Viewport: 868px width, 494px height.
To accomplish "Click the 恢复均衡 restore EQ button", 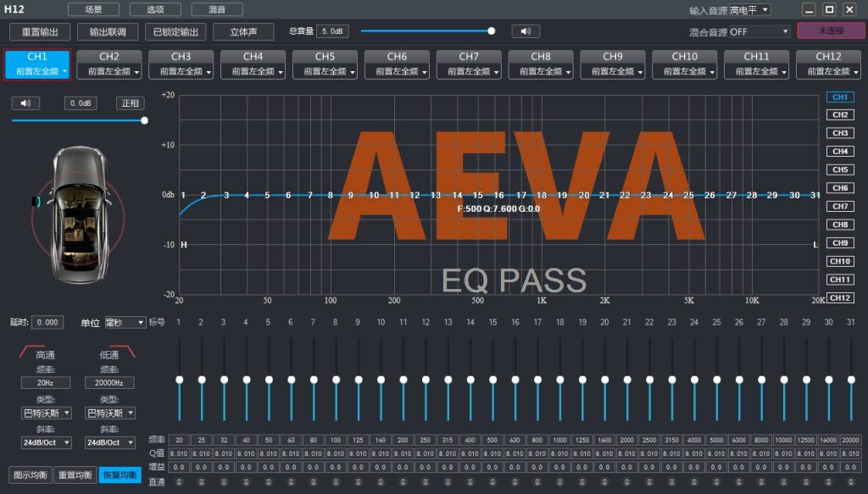I will pos(120,475).
